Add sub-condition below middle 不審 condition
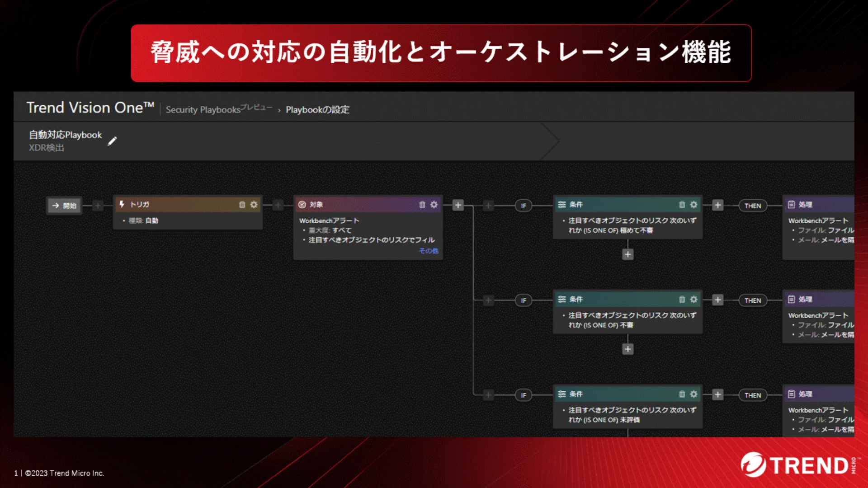 (x=627, y=349)
